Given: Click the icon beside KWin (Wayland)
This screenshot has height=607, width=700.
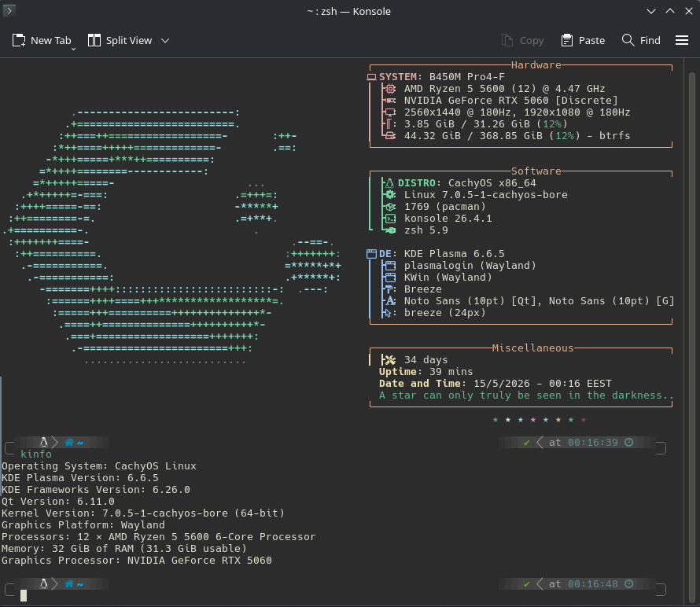Looking at the screenshot, I should pos(391,278).
